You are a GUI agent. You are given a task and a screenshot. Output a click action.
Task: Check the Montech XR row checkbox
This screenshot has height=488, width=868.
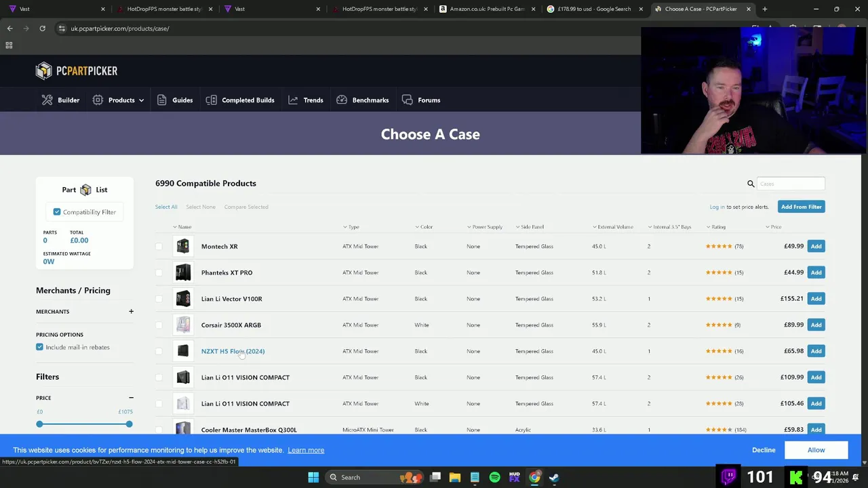pos(159,247)
